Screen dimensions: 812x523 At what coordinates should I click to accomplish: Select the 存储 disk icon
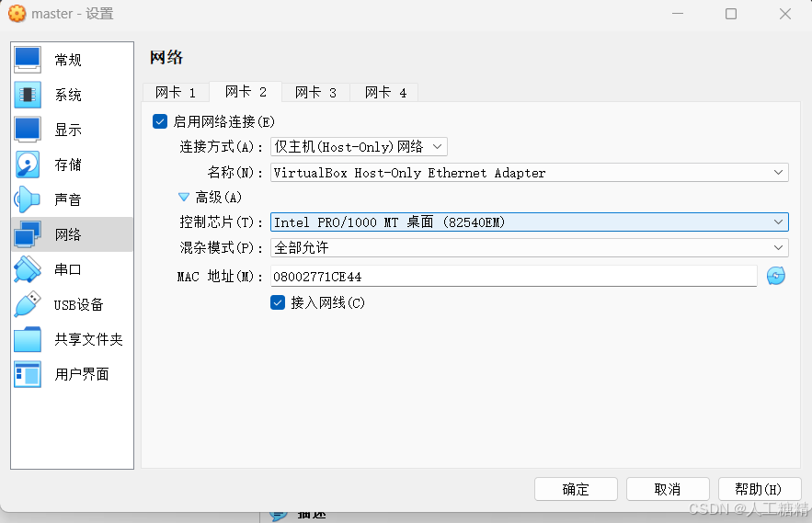28,165
